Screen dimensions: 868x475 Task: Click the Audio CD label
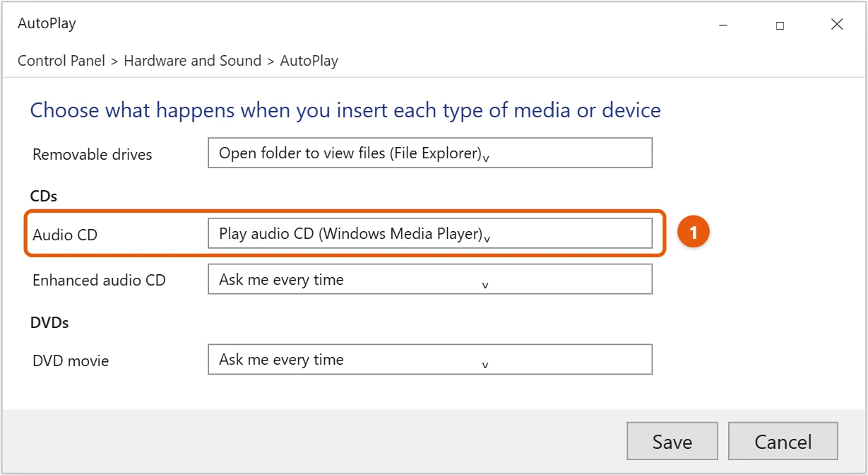pos(65,235)
